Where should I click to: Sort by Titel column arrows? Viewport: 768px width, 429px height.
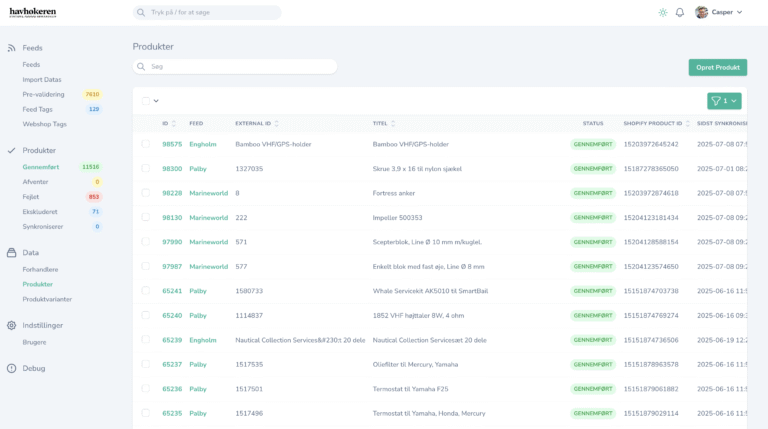pyautogui.click(x=393, y=123)
